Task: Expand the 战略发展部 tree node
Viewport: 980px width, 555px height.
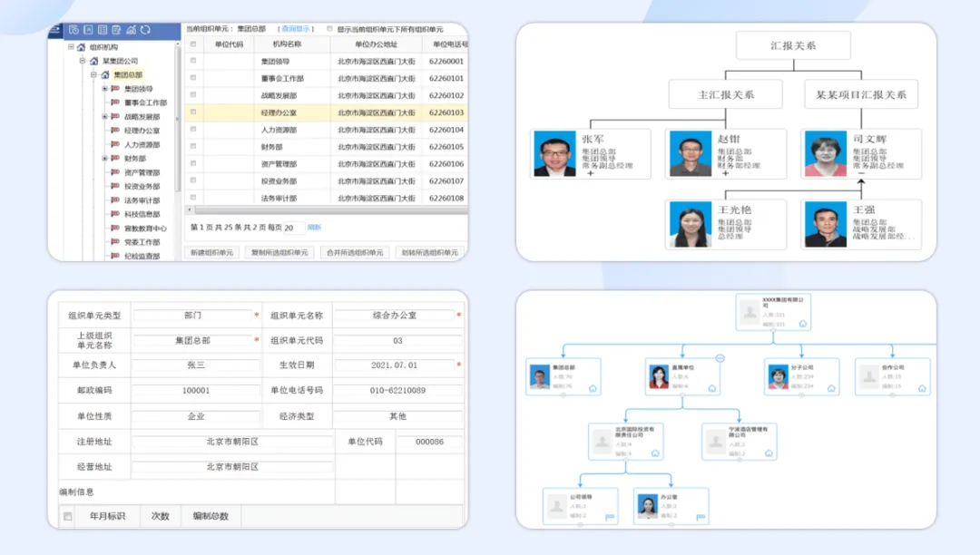Action: (105, 117)
